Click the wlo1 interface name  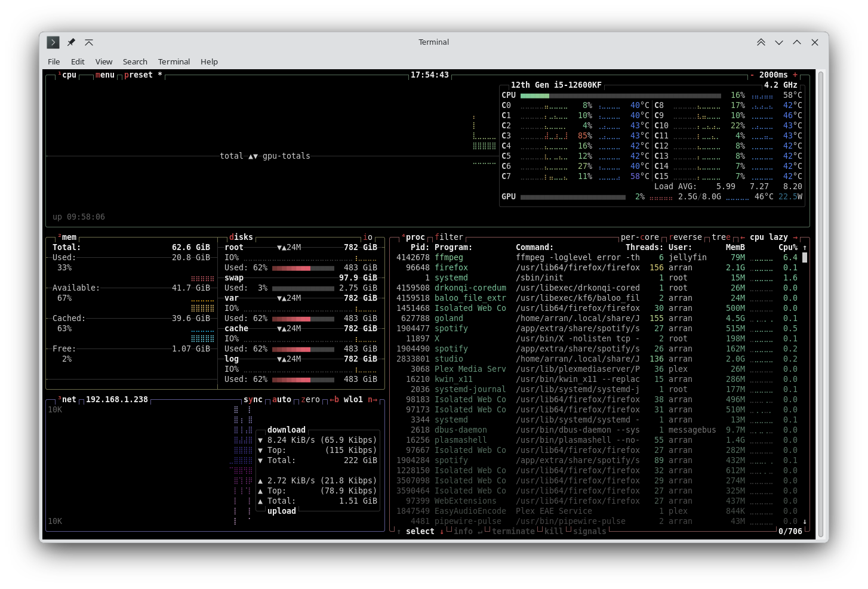tap(353, 400)
